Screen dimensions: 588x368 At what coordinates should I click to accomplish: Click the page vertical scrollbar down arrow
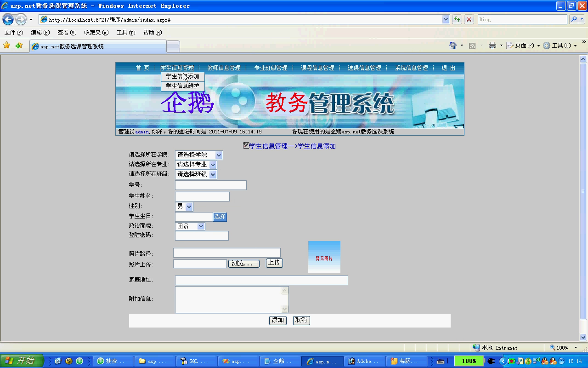tap(583, 338)
